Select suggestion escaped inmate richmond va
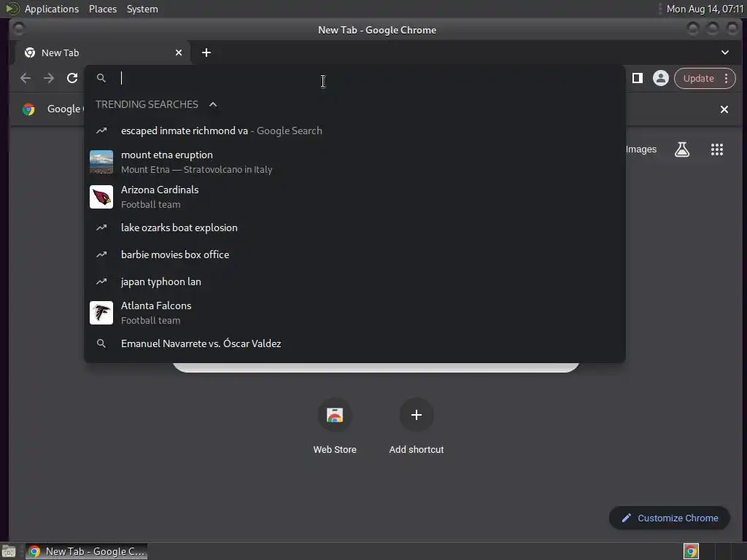 [355, 131]
